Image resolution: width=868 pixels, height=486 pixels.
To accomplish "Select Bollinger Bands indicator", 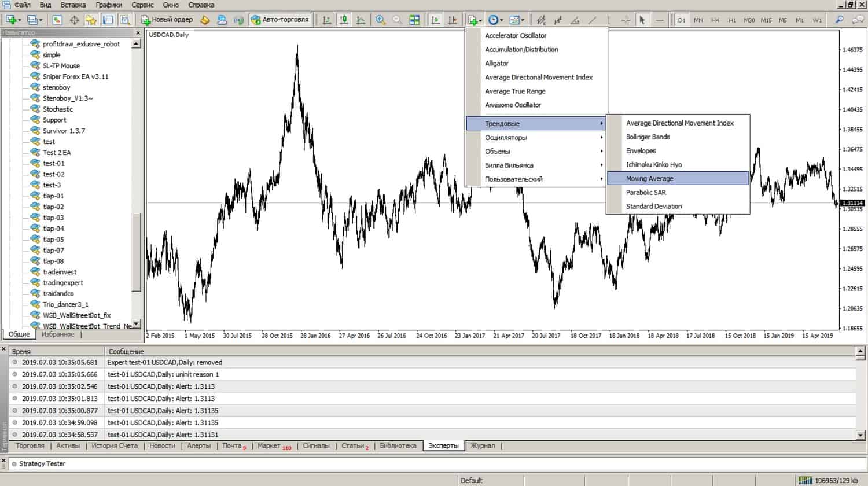I will [648, 137].
